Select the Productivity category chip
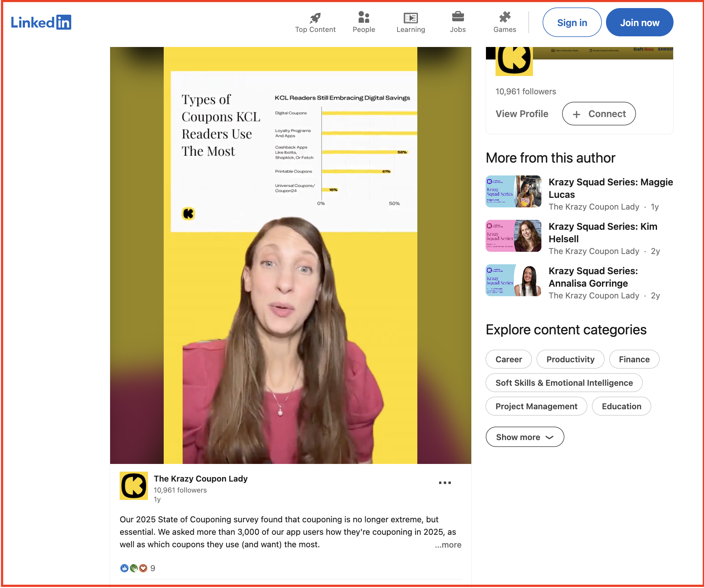Image resolution: width=704 pixels, height=588 pixels. tap(570, 359)
